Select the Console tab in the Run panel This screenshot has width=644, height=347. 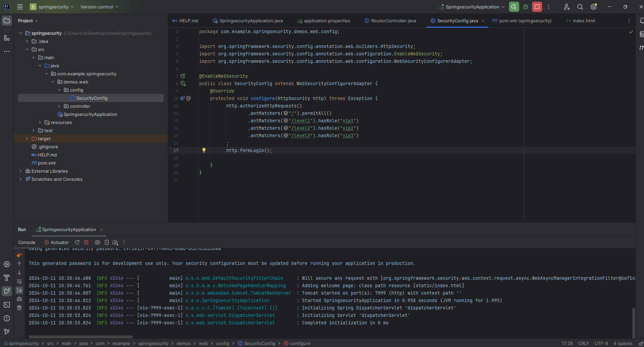coord(27,242)
